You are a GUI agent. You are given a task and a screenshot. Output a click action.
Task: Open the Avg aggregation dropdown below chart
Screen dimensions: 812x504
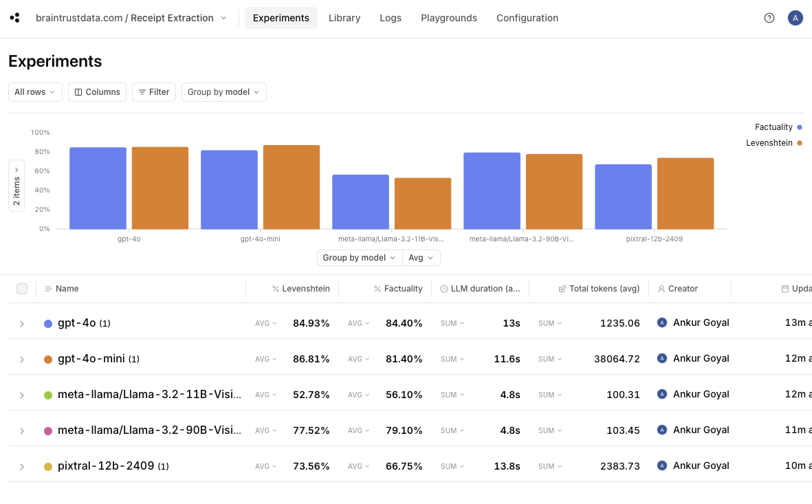[421, 258]
